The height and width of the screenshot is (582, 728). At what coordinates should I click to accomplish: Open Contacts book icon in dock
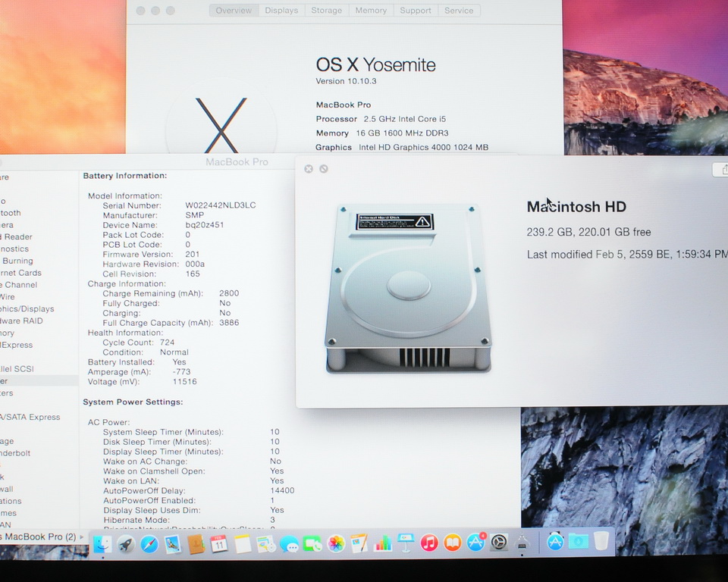(196, 543)
